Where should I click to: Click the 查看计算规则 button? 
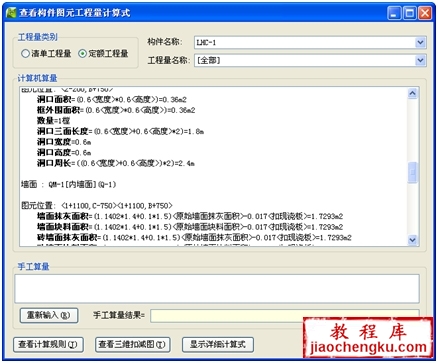48,344
